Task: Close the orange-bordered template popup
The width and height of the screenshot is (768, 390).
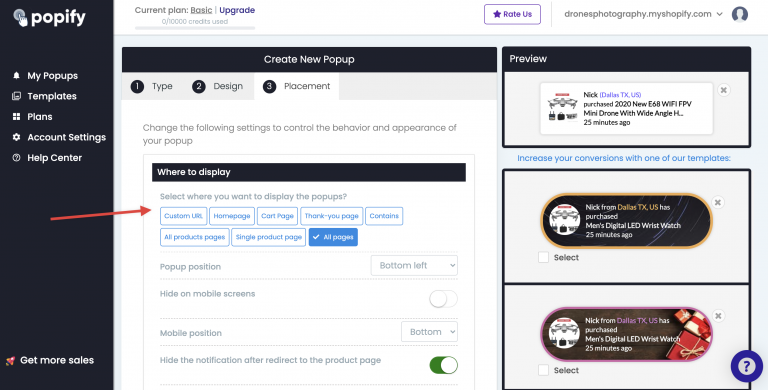Action: pos(718,202)
